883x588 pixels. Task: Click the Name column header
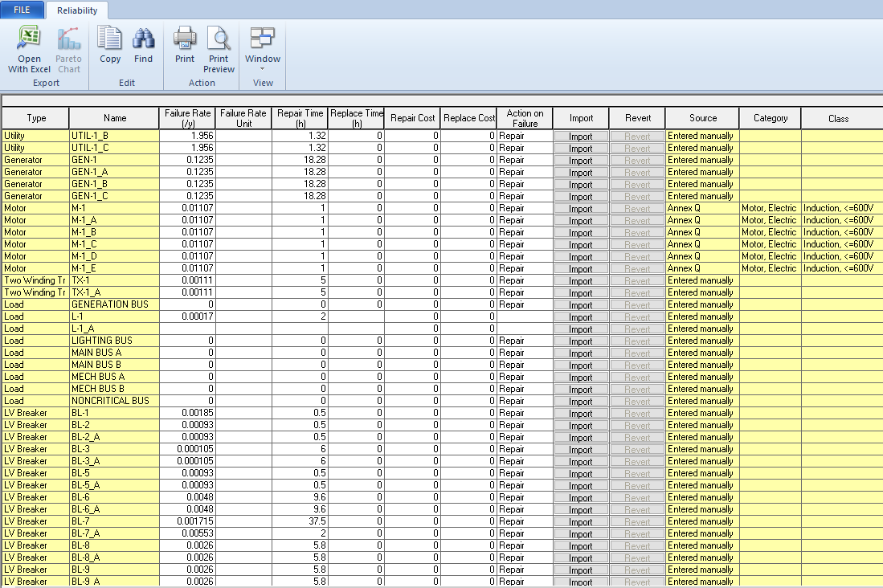115,118
